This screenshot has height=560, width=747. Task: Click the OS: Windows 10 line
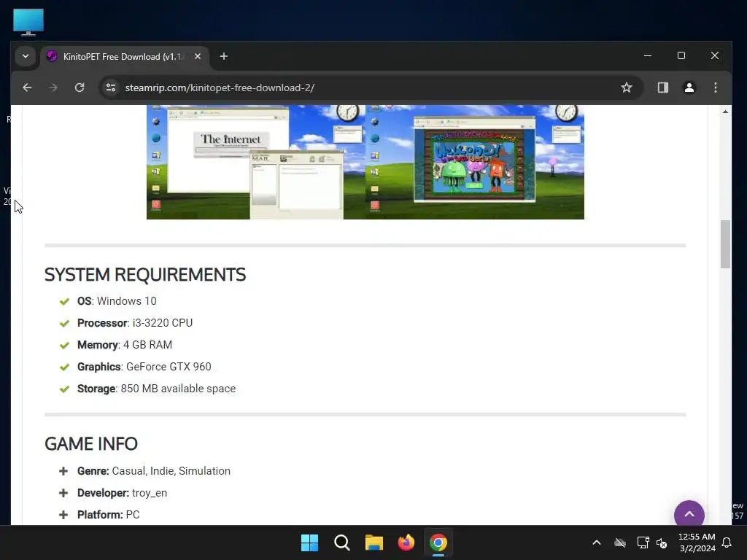click(117, 301)
